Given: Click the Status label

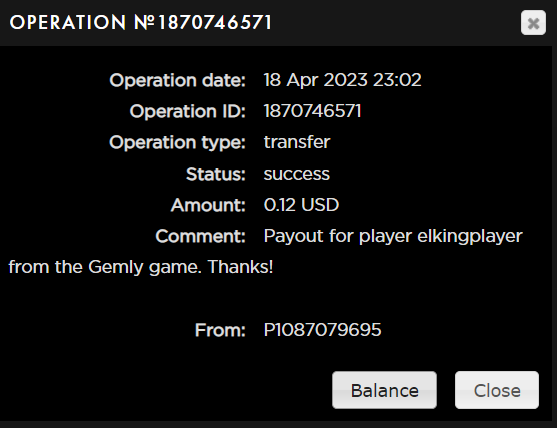Looking at the screenshot, I should pos(216,174).
